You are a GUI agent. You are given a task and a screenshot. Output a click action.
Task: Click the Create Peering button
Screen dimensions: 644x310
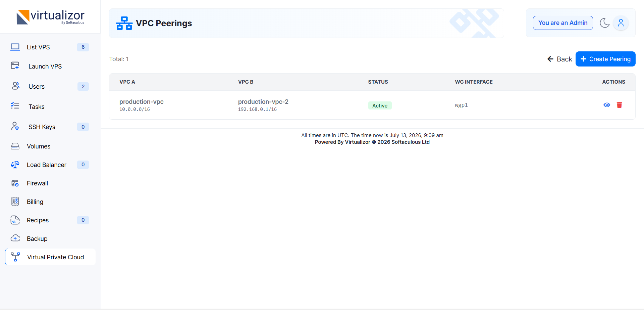605,59
